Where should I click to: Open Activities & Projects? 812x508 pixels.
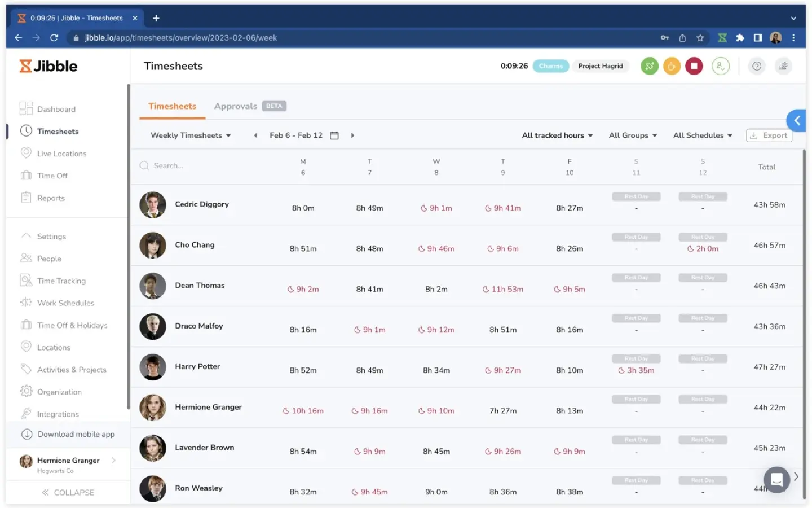72,369
